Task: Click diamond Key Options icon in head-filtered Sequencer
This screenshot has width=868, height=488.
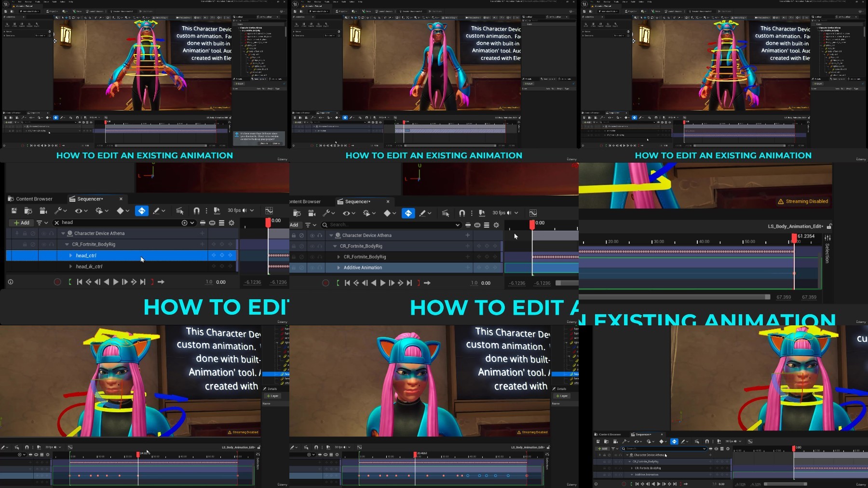Action: click(x=122, y=210)
